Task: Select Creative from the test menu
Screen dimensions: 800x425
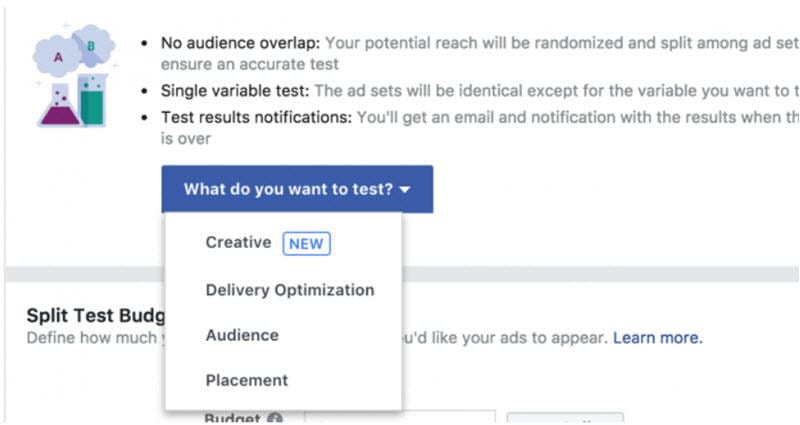Action: pyautogui.click(x=238, y=242)
